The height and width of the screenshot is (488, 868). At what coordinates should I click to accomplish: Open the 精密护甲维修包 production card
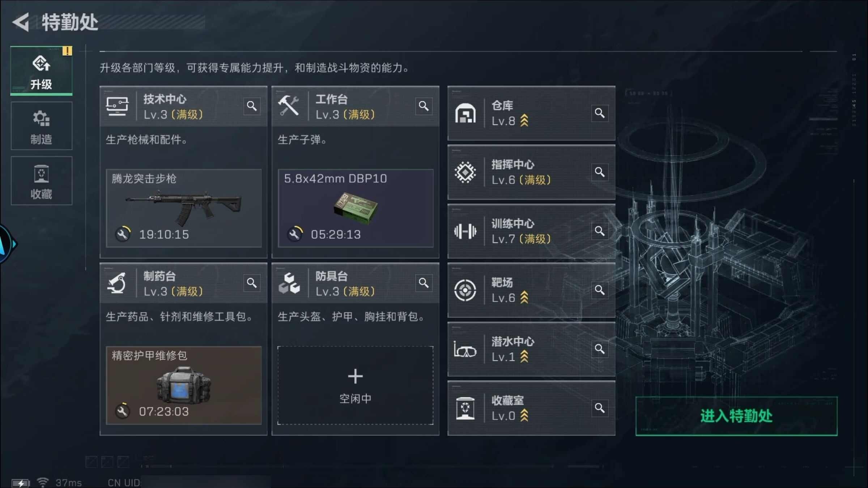pos(184,385)
